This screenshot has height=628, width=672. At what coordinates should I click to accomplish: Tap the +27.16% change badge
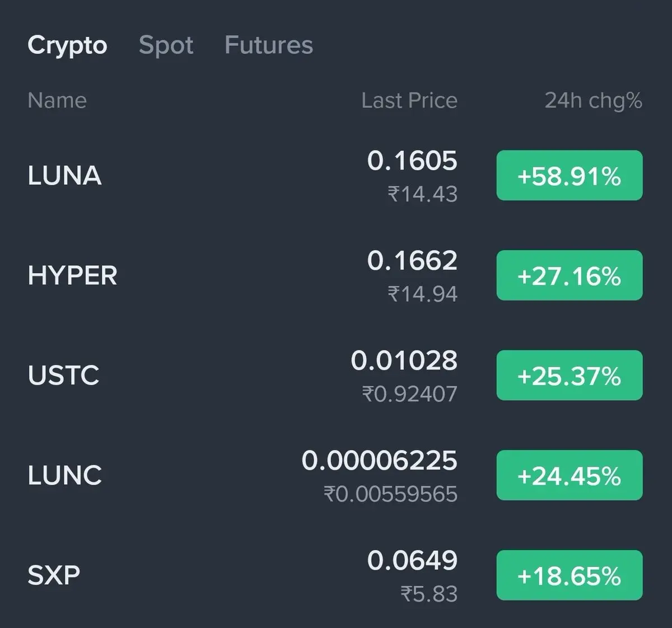click(570, 276)
